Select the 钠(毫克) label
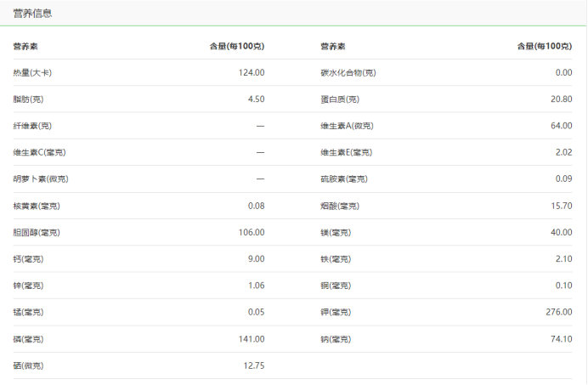This screenshot has width=588, height=385. (336, 339)
